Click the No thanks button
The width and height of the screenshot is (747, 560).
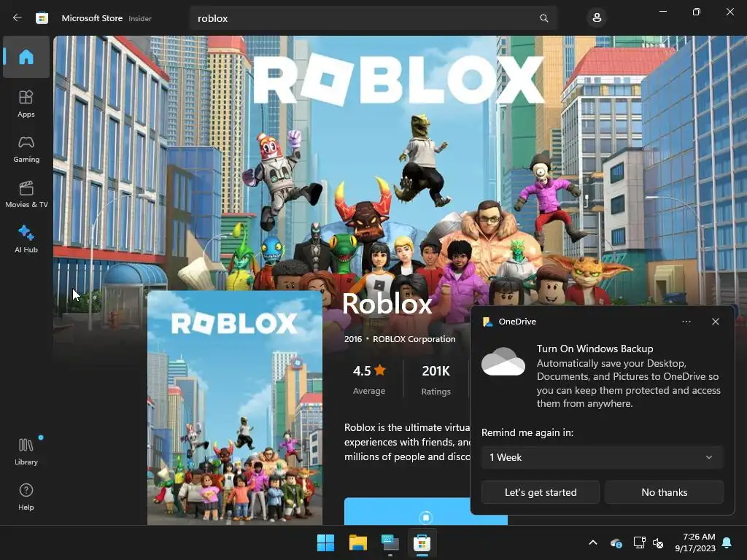[x=664, y=492]
